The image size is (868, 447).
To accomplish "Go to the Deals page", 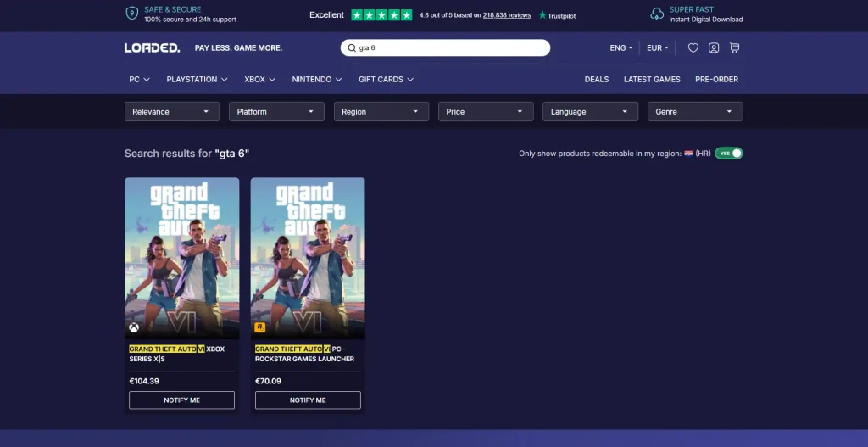I will point(597,79).
